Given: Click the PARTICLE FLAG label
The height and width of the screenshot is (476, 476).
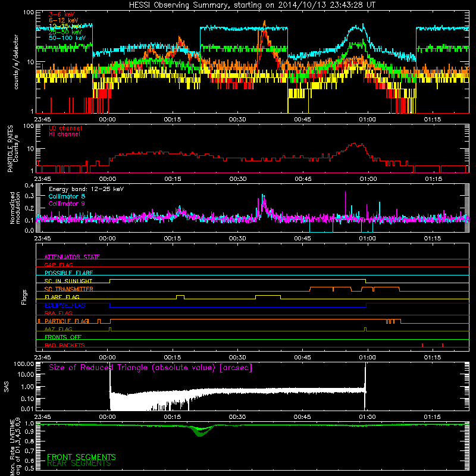Looking at the screenshot, I should (x=67, y=321).
